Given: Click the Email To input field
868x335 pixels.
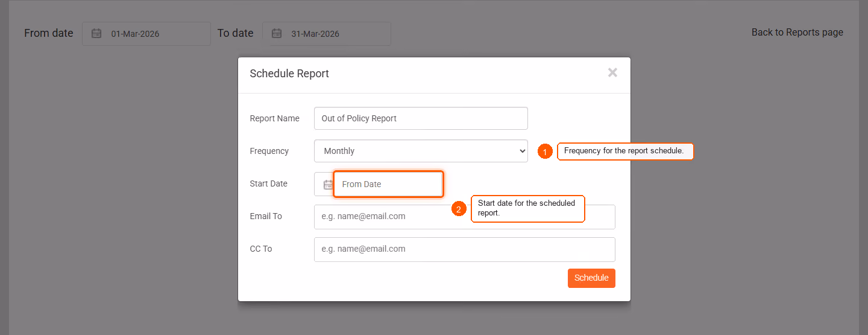Looking at the screenshot, I should (464, 216).
